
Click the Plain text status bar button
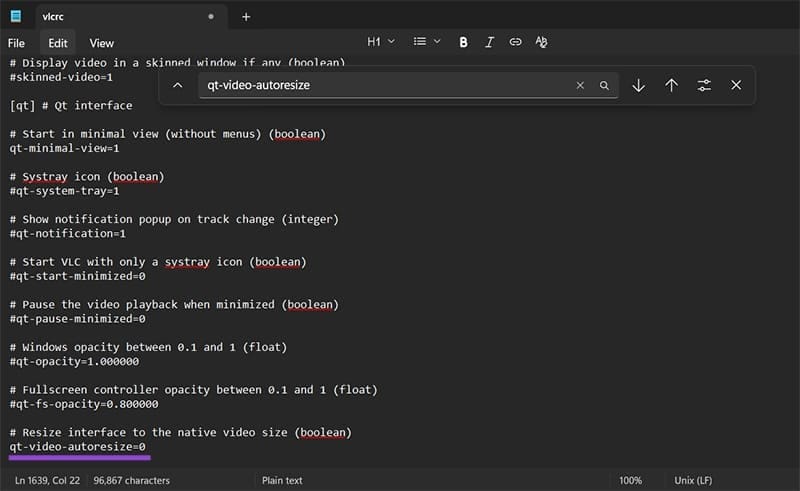(x=282, y=480)
